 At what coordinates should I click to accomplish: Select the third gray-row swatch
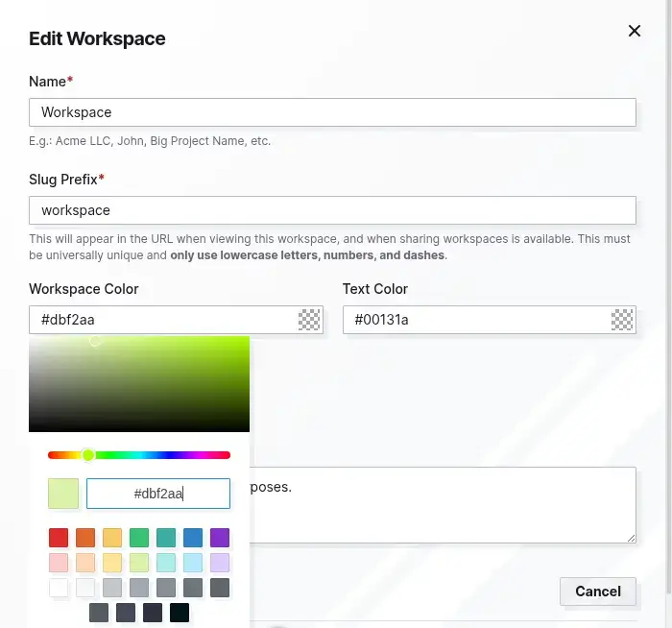point(112,588)
